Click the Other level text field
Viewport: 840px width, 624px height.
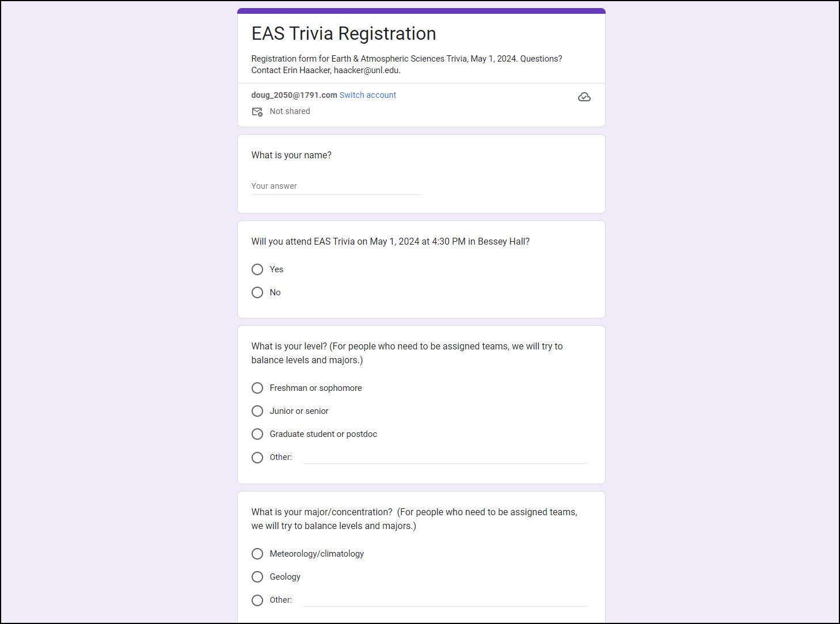[444, 458]
